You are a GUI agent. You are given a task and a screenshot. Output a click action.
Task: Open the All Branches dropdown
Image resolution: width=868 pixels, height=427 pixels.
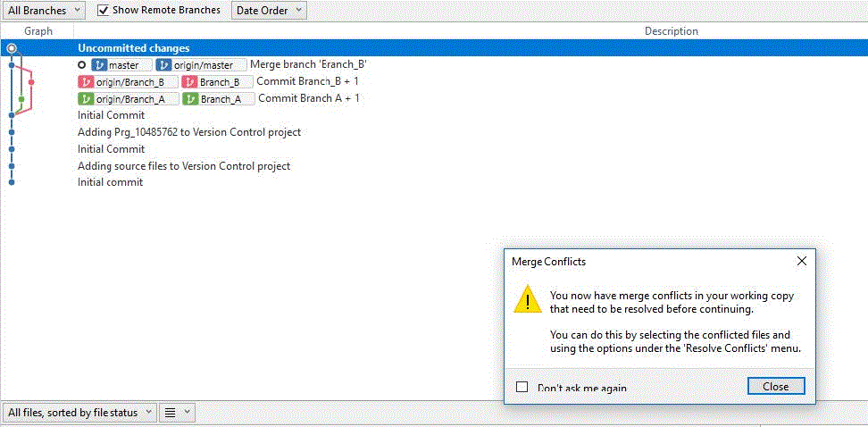(x=44, y=10)
